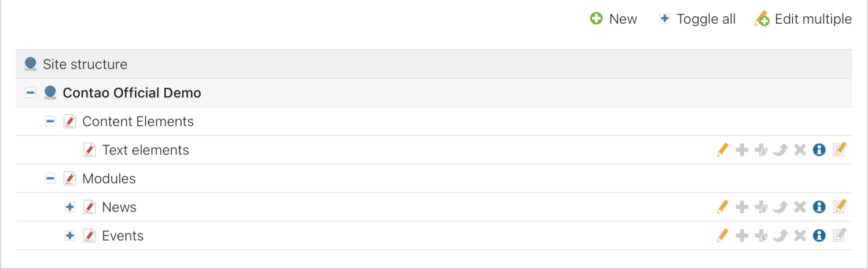This screenshot has width=868, height=269.
Task: Click Toggle all to expand nodes
Action: tap(698, 19)
